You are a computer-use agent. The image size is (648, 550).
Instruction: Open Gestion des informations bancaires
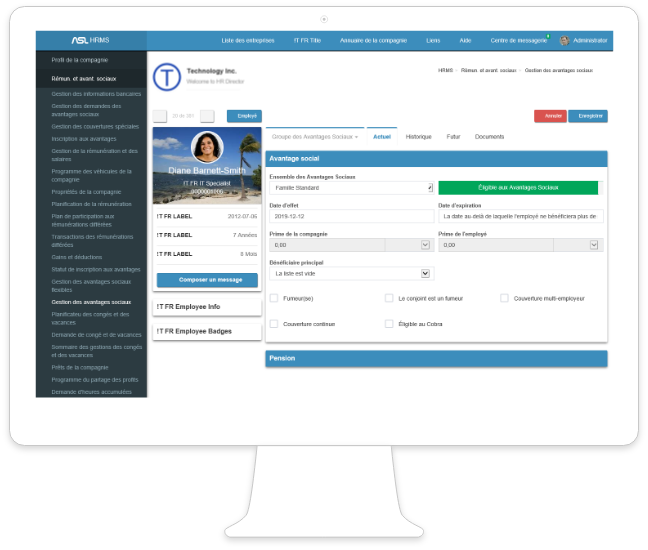click(96, 94)
